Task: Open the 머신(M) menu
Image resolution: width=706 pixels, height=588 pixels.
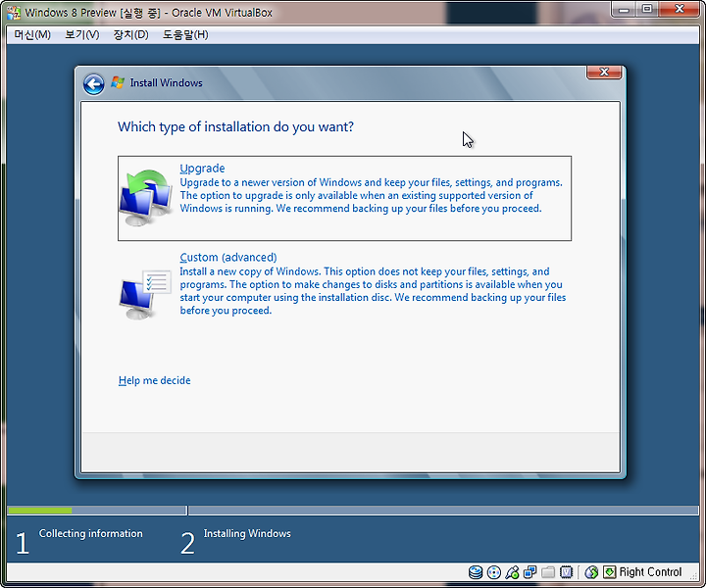Action: point(32,34)
